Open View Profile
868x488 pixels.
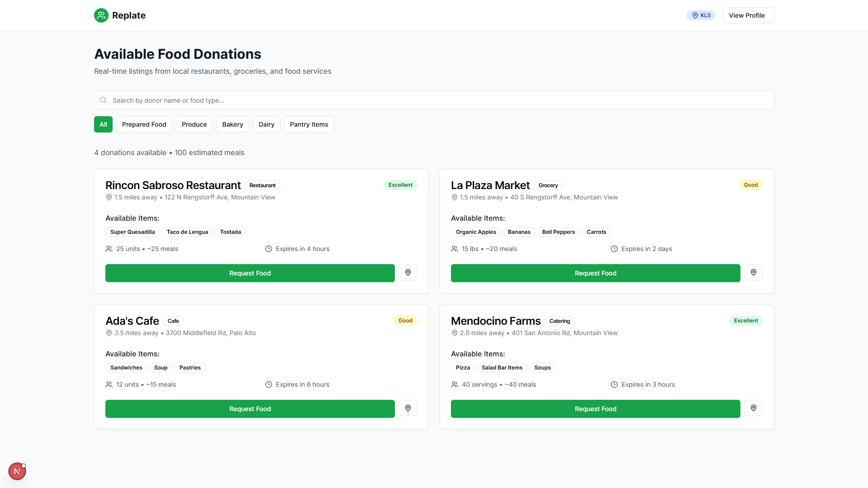[748, 15]
